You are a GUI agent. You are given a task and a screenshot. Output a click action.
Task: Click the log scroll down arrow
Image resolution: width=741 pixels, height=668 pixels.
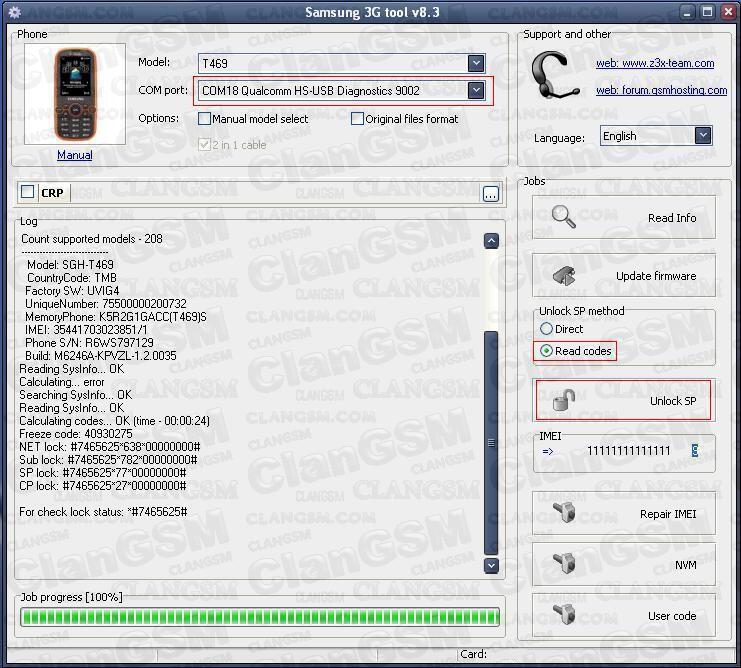[x=491, y=565]
